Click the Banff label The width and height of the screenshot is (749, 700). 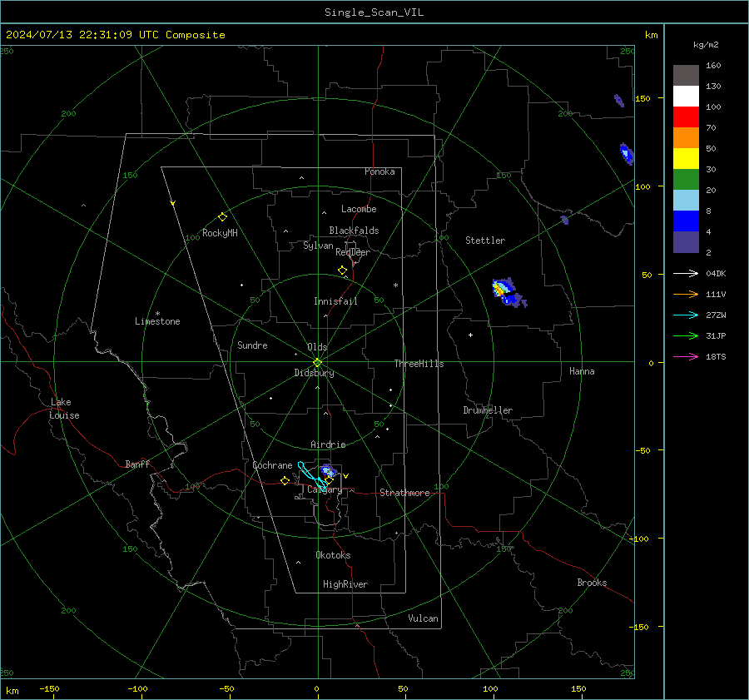pos(137,464)
